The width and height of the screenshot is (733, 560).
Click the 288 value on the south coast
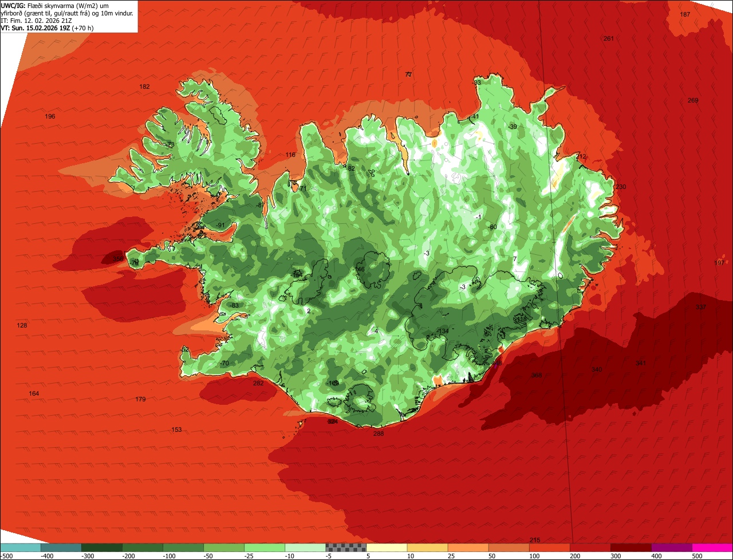(379, 433)
